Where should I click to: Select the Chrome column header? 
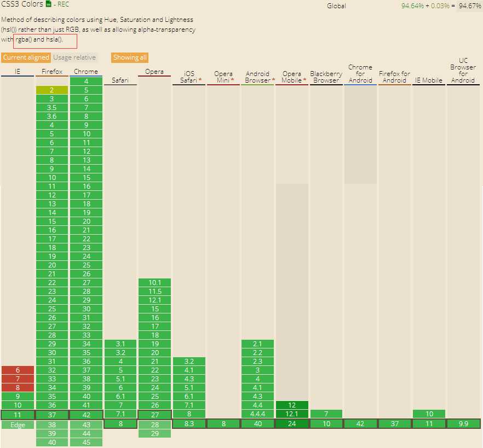pos(86,71)
